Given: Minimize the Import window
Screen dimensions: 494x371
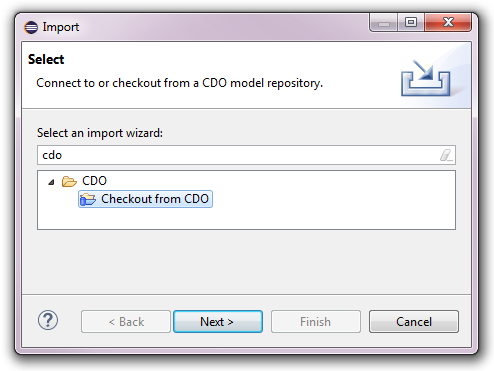Looking at the screenshot, I should tap(384, 23).
